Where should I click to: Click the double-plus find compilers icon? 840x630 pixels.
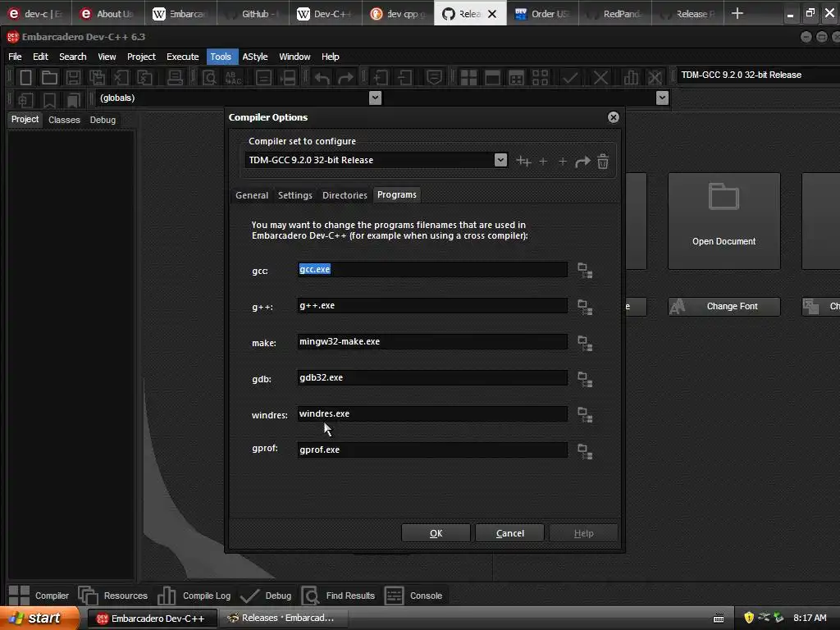(523, 162)
